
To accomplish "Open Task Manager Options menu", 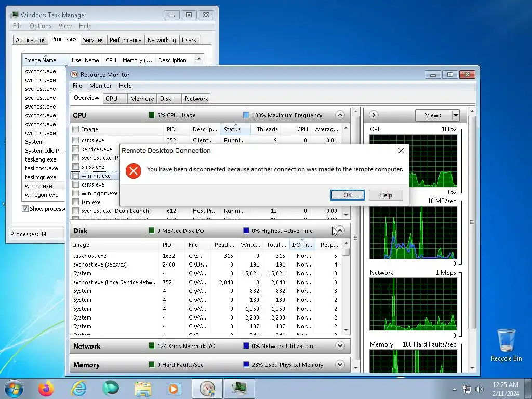I will (41, 26).
